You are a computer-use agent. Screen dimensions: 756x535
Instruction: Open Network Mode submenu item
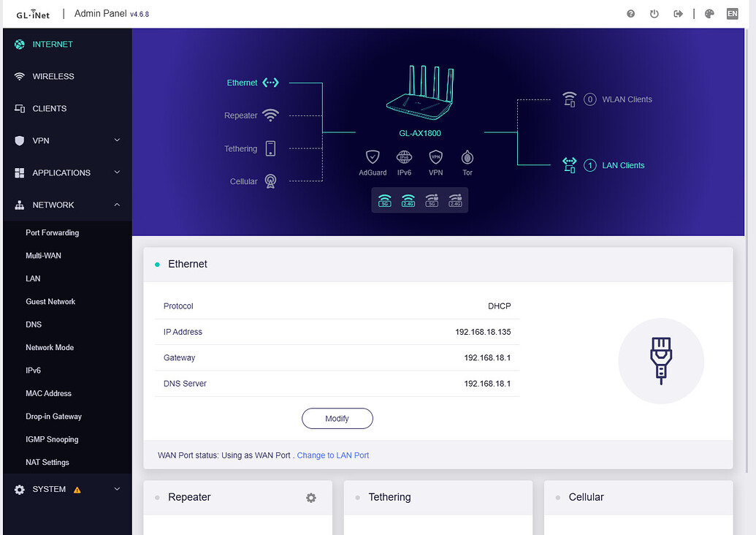pos(67,347)
